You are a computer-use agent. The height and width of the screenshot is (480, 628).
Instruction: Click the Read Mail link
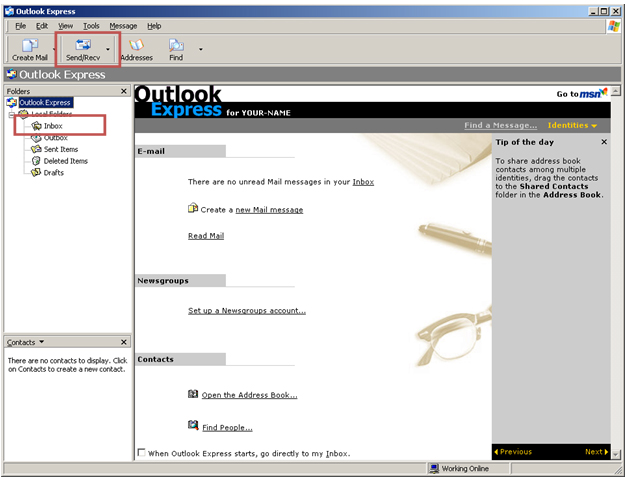[206, 236]
